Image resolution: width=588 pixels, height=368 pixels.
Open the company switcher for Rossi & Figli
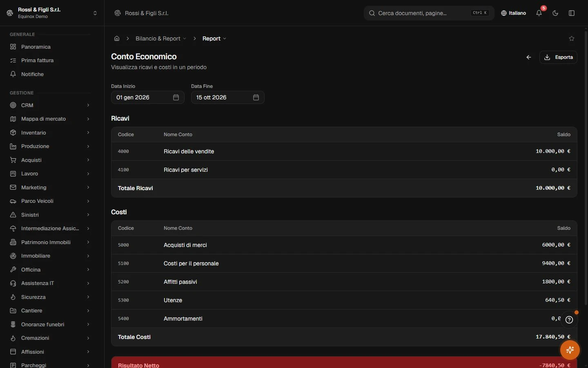coord(52,13)
